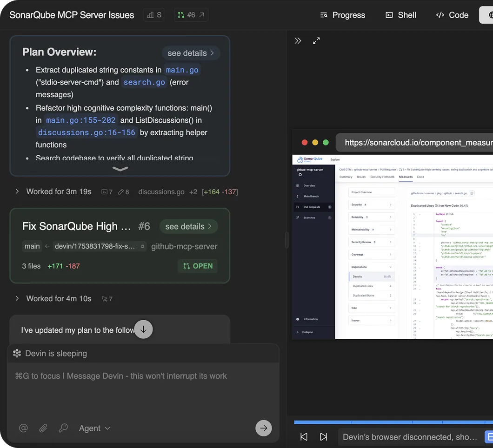The width and height of the screenshot is (493, 448).
Task: Click the OPEN pull request status badge
Action: pyautogui.click(x=198, y=266)
